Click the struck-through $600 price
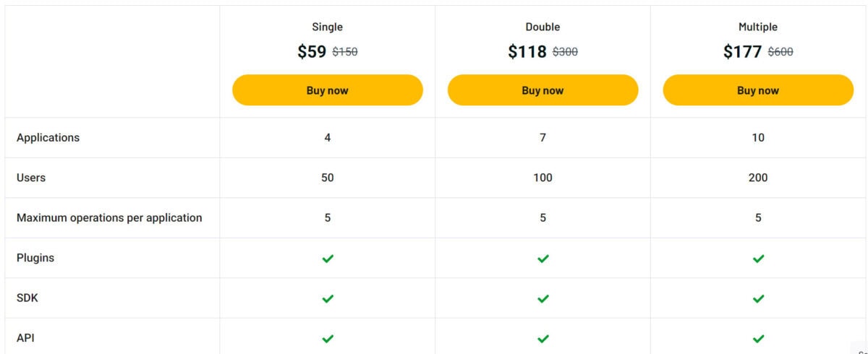Image resolution: width=868 pixels, height=354 pixels. pos(780,52)
